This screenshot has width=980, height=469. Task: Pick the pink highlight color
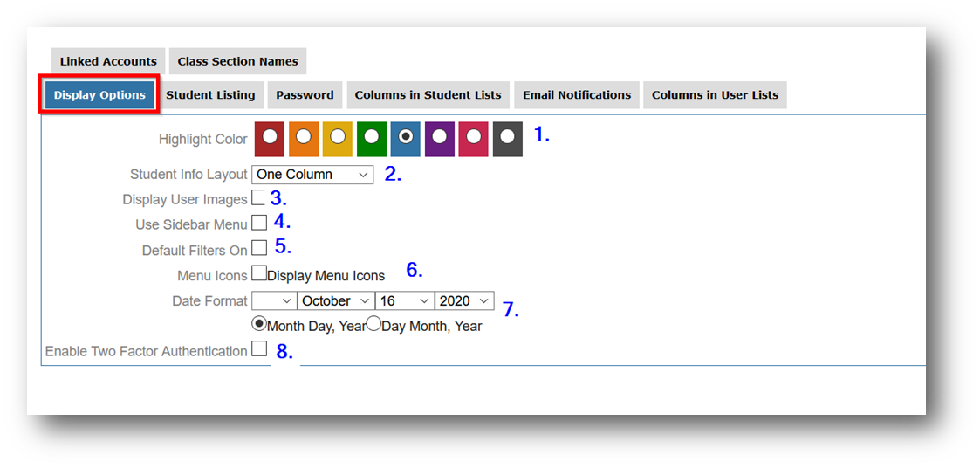click(474, 137)
